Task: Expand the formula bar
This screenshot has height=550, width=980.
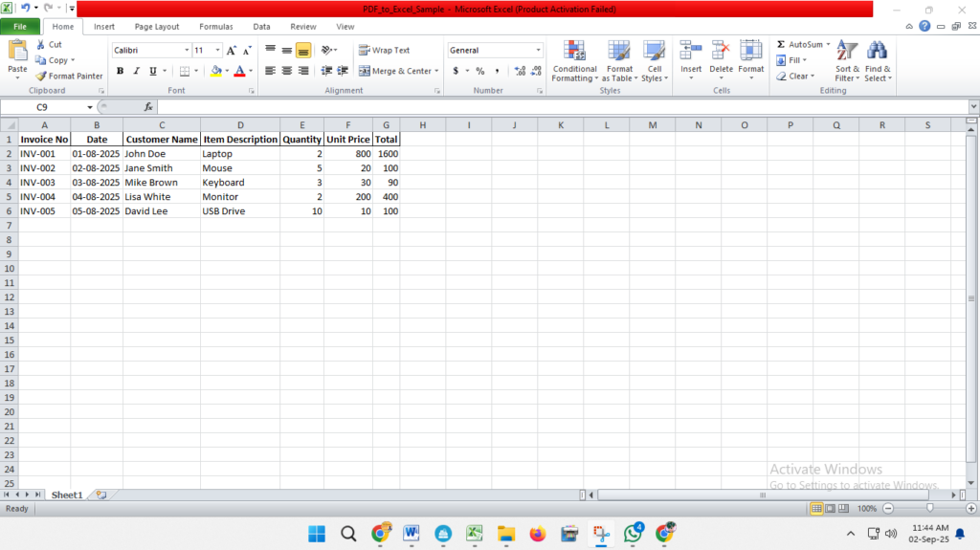Action: coord(973,107)
